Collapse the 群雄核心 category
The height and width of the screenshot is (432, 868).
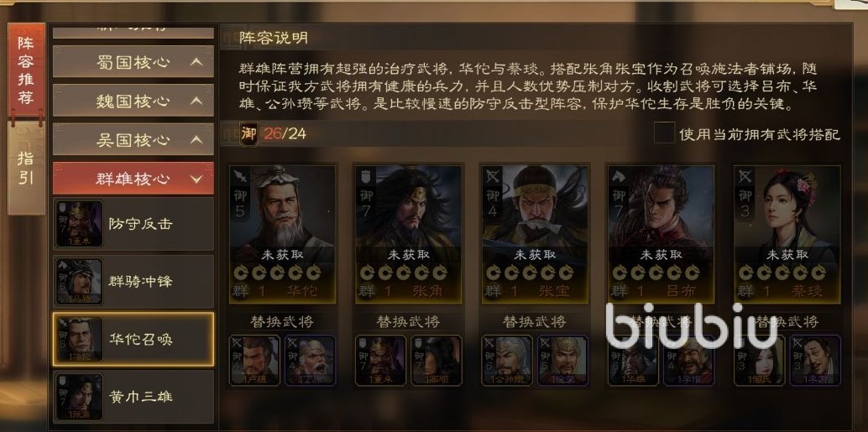(133, 179)
